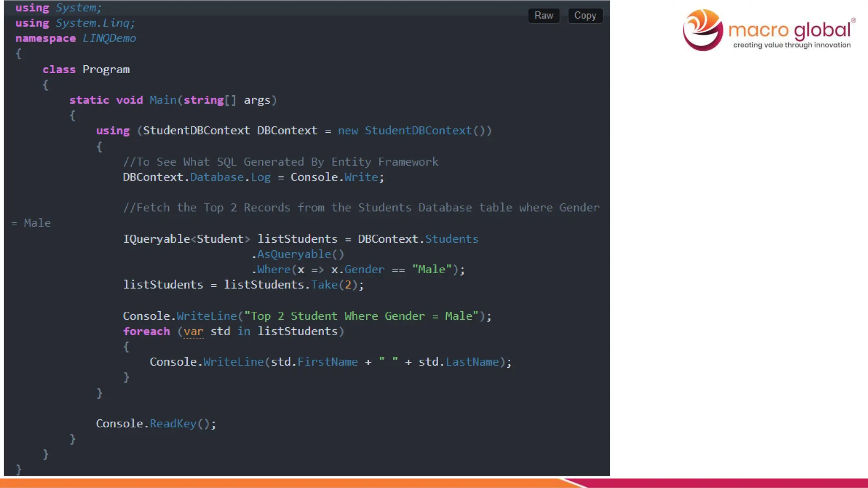Click the '.AsQueryable()' method call

(298, 254)
